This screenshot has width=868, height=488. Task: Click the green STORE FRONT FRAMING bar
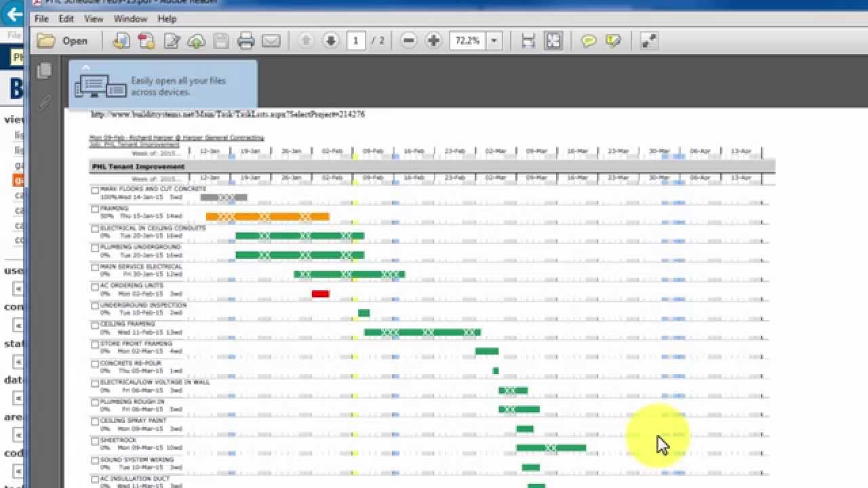(x=487, y=351)
